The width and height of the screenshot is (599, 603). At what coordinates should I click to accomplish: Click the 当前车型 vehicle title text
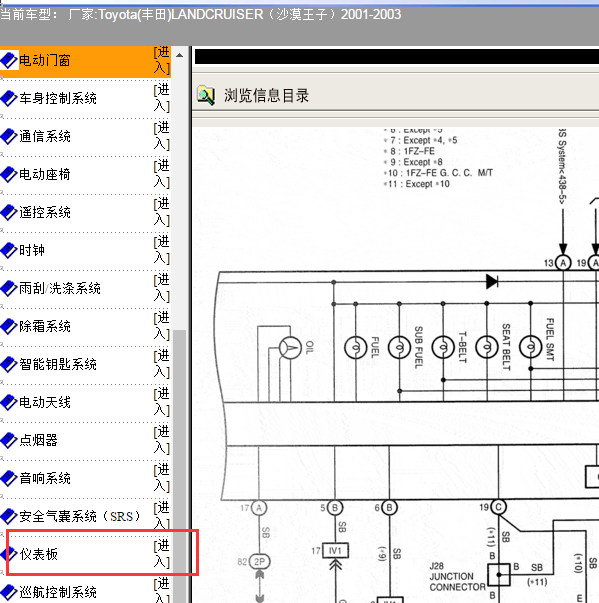(x=201, y=15)
